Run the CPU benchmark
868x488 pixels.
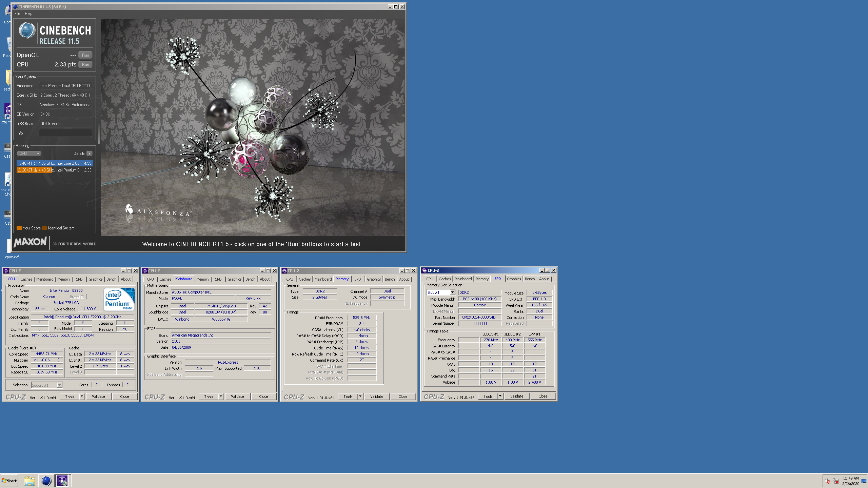[85, 65]
